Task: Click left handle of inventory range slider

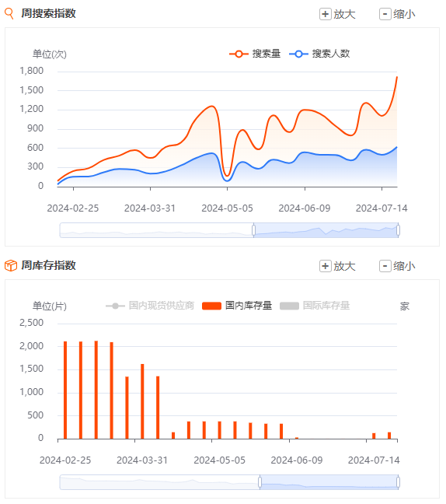Action: pyautogui.click(x=260, y=482)
